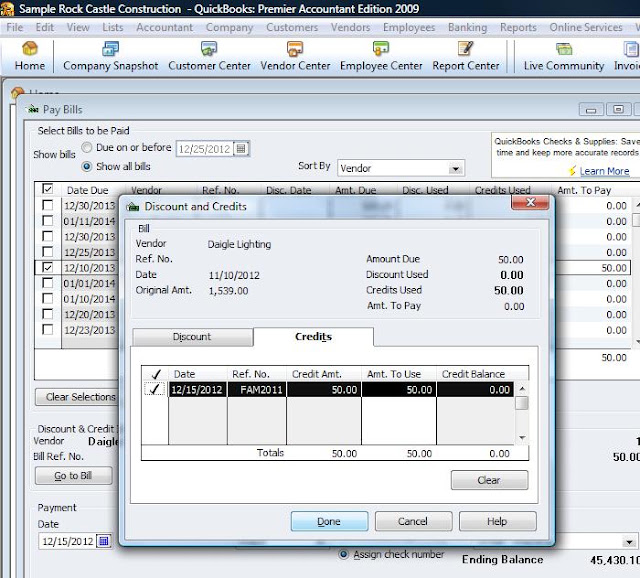
Task: Open the Lists menu
Action: pos(113,27)
